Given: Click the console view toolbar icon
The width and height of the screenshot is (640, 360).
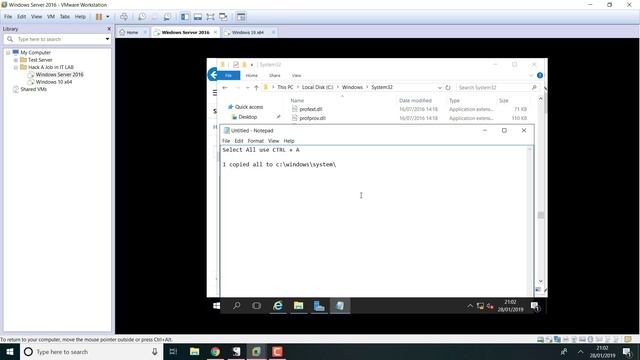Looking at the screenshot, I should 241,17.
